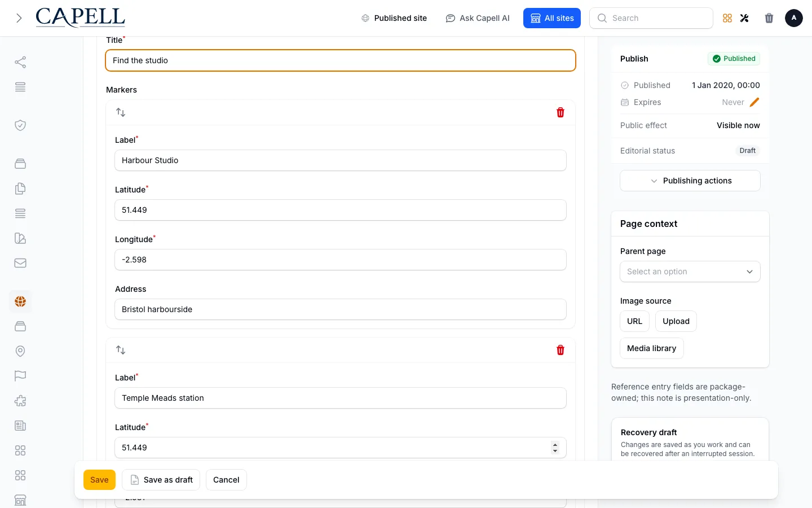Click the Save as draft button
The image size is (812, 508).
point(161,480)
